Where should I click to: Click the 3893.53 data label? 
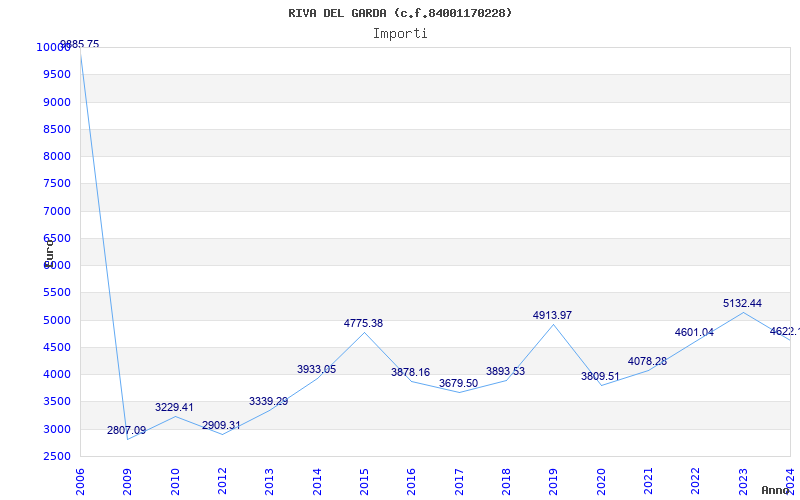point(506,371)
